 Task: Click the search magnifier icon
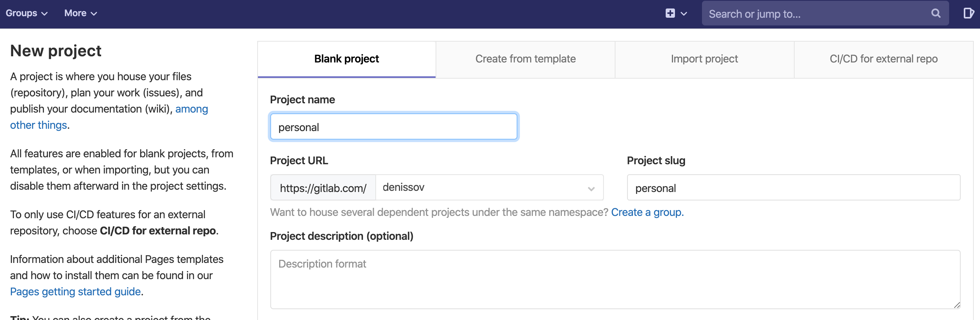(936, 13)
